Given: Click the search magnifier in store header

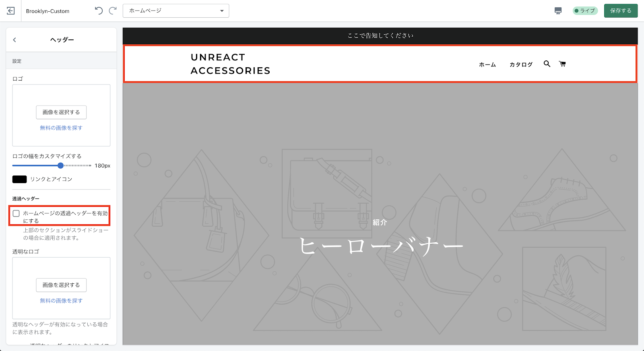Looking at the screenshot, I should 547,64.
